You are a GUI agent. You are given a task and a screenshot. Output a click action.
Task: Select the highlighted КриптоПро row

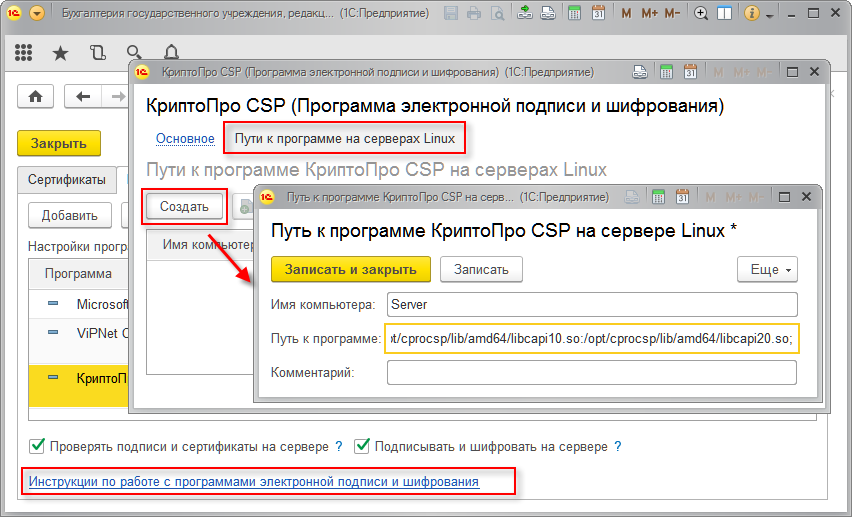79,386
